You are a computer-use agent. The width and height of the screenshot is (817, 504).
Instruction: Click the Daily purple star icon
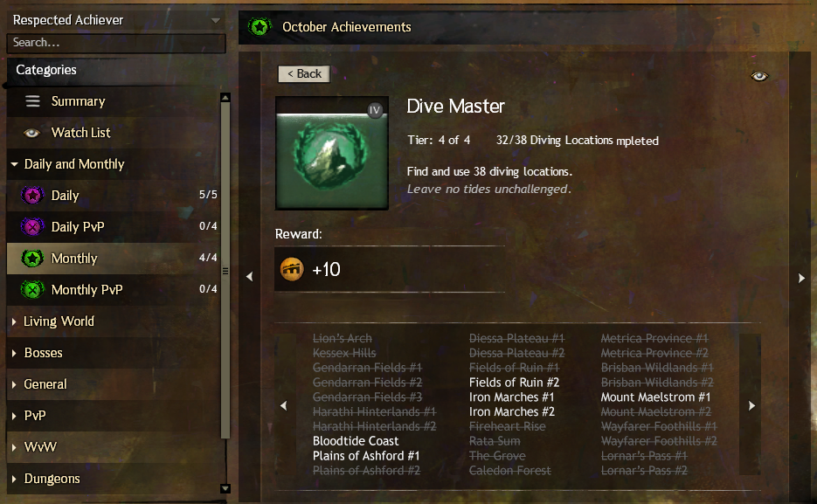click(x=32, y=196)
